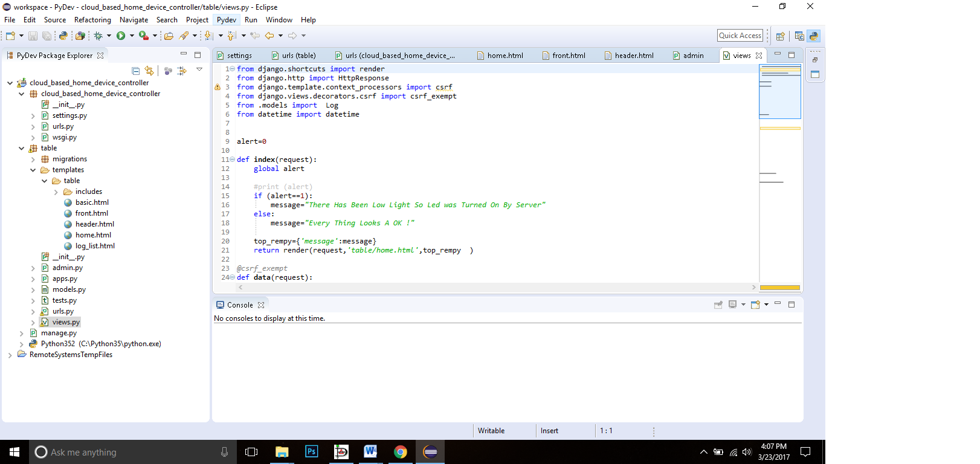The height and width of the screenshot is (464, 980).
Task: Collapse all in Package Explorer
Action: [135, 71]
